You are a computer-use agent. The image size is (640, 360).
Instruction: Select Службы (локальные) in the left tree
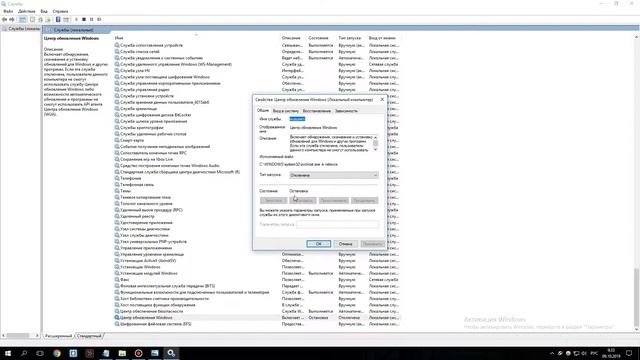pos(21,29)
